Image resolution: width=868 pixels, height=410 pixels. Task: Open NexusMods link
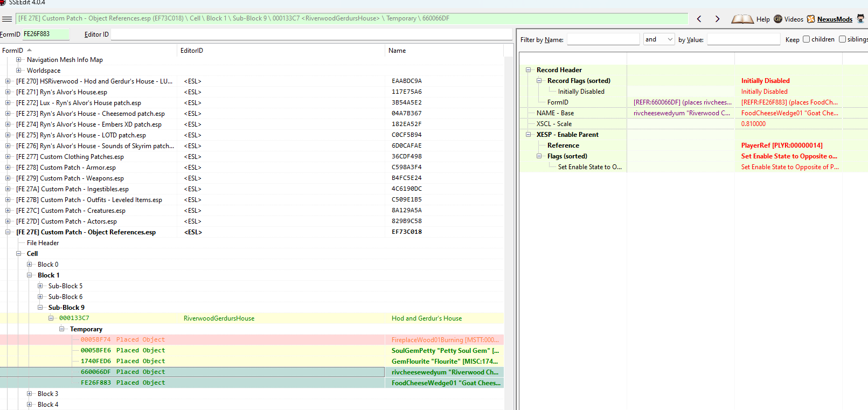pos(835,19)
